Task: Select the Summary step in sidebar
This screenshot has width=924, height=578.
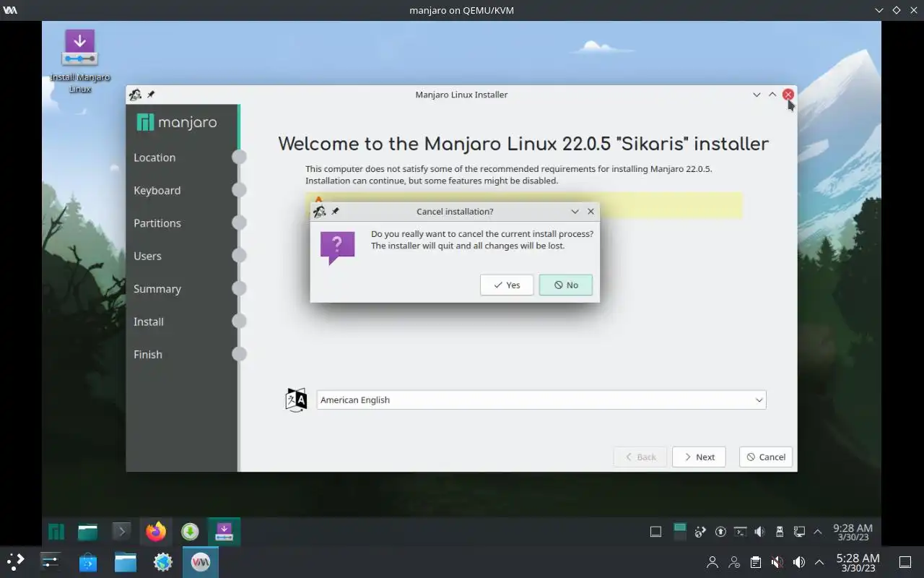Action: 157,289
